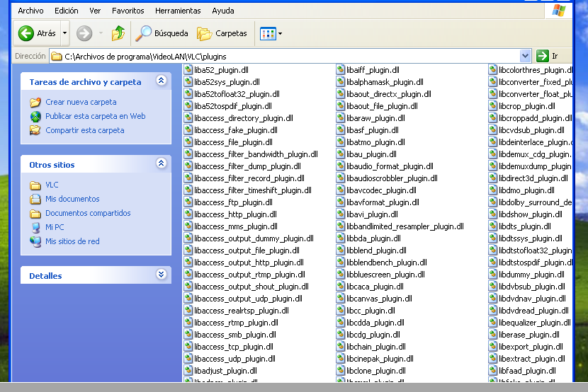Expand the address bar dropdown list
Screen dimensions: 588x392
point(525,56)
